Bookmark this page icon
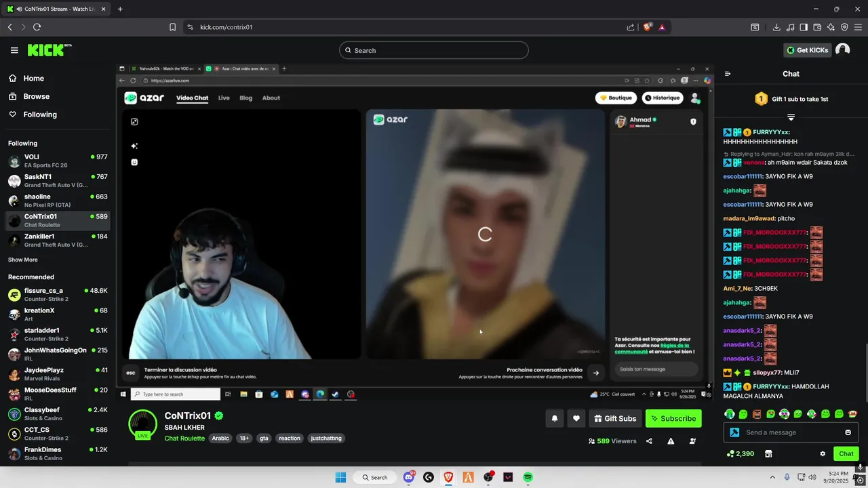Viewport: 868px width, 488px height. tap(172, 27)
